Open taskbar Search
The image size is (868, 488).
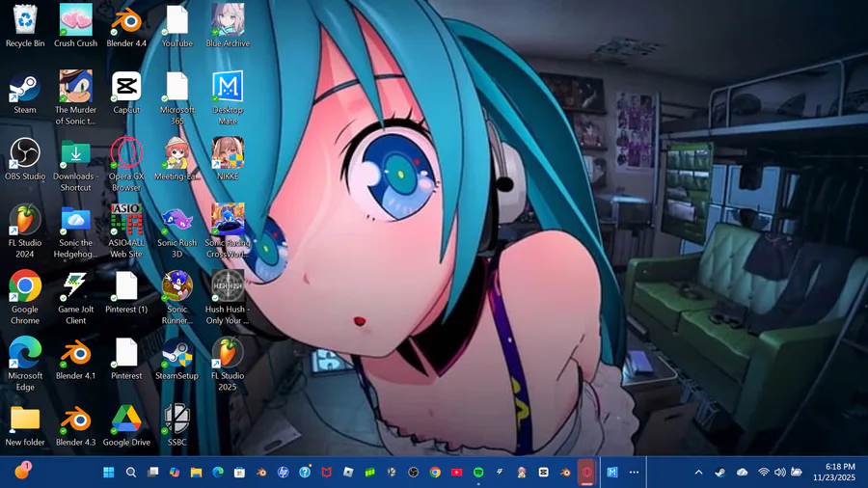coord(131,472)
